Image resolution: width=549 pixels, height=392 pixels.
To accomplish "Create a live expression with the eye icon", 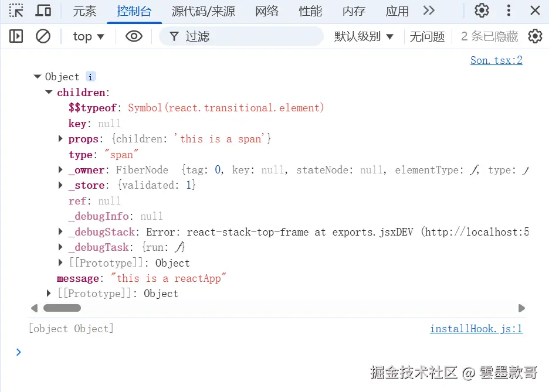I will pos(134,36).
